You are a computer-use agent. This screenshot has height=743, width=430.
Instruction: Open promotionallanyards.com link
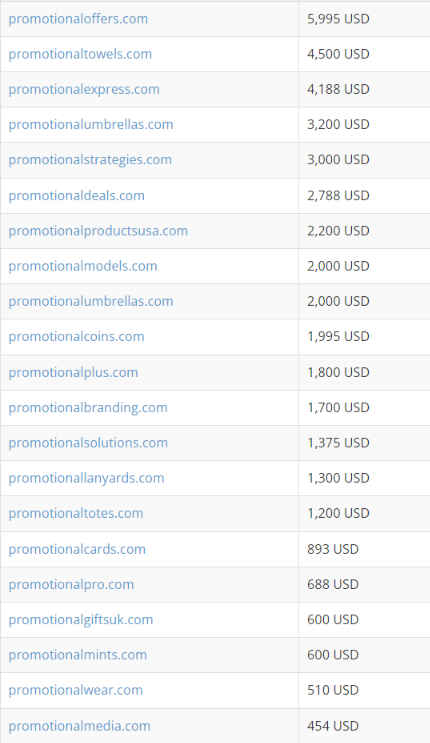pos(86,478)
